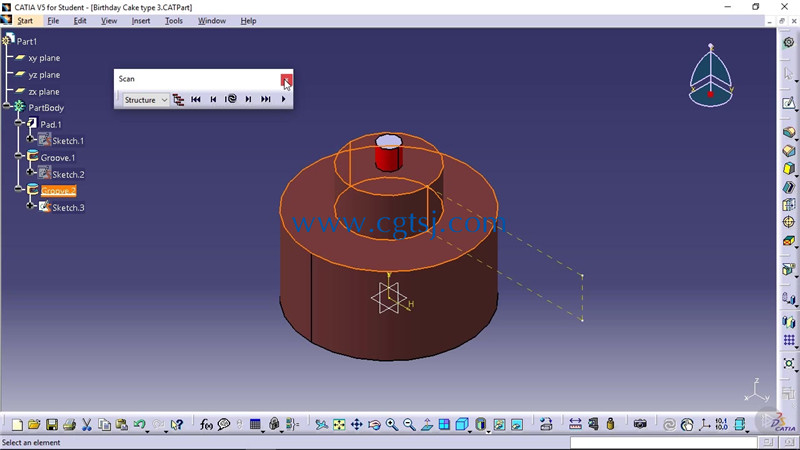Create a new document with New icon
This screenshot has width=800, height=450.
(x=17, y=424)
